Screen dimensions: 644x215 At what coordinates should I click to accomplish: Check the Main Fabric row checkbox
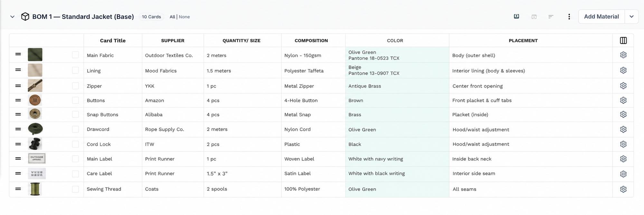[75, 55]
